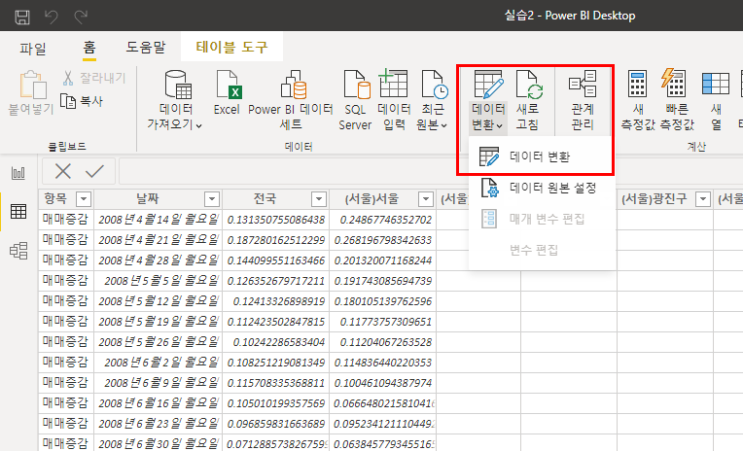This screenshot has width=743, height=451.
Task: Click 새 열 new column icon
Action: click(716, 84)
